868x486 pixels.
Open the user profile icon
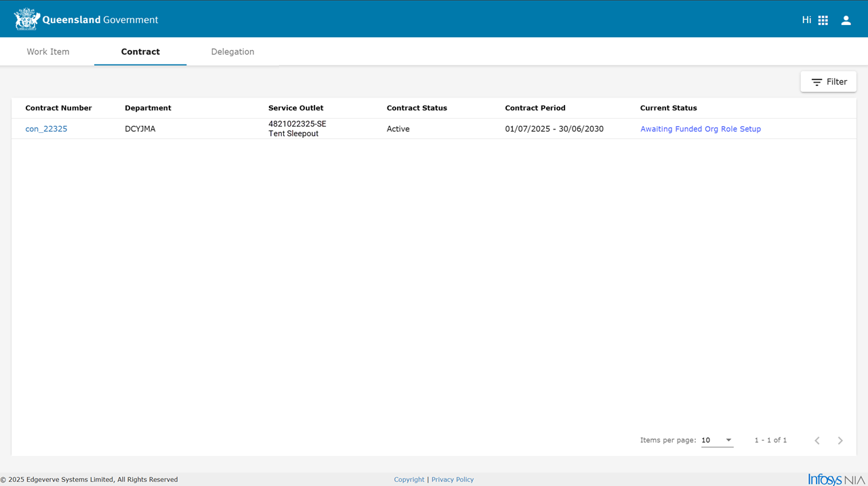[846, 20]
